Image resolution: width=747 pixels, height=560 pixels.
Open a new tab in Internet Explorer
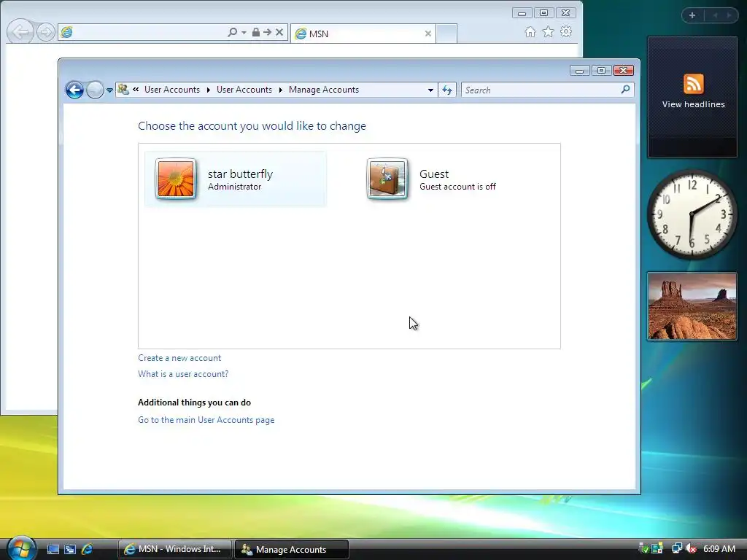446,34
